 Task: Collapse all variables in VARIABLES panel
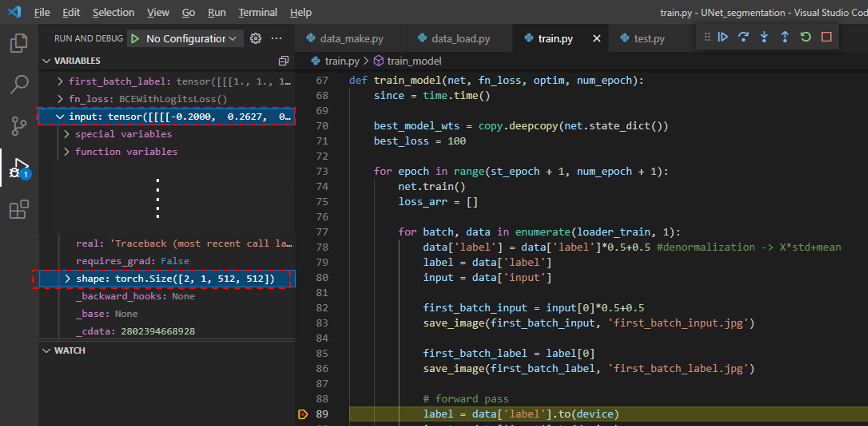point(283,61)
